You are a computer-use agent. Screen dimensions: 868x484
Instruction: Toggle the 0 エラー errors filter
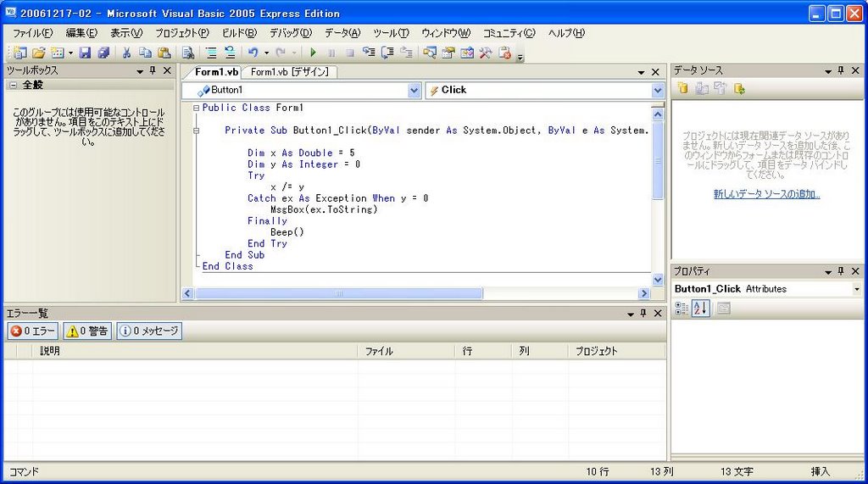point(33,331)
